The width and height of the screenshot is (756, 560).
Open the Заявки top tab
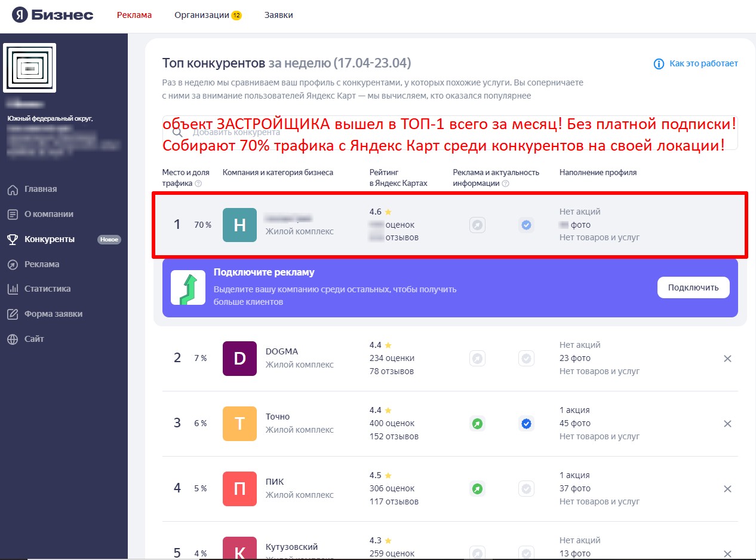[x=278, y=15]
